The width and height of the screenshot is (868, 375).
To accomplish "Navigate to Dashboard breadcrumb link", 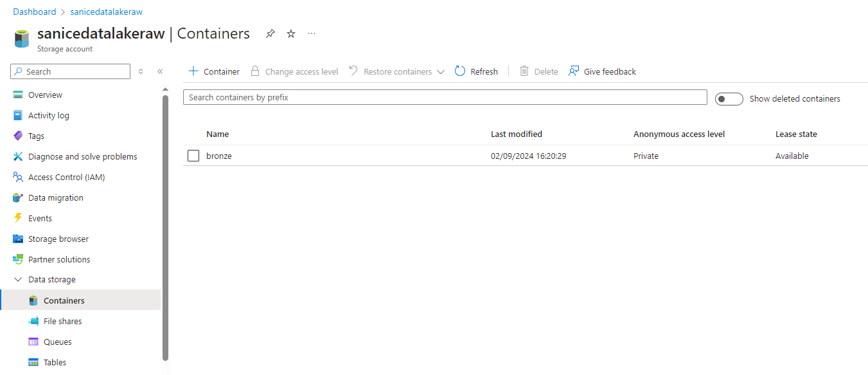I will [x=35, y=12].
